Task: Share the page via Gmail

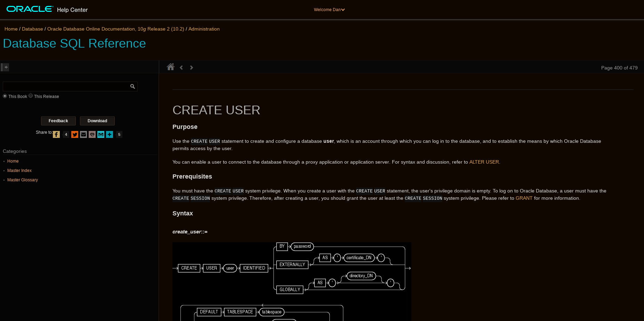Action: [x=100, y=134]
